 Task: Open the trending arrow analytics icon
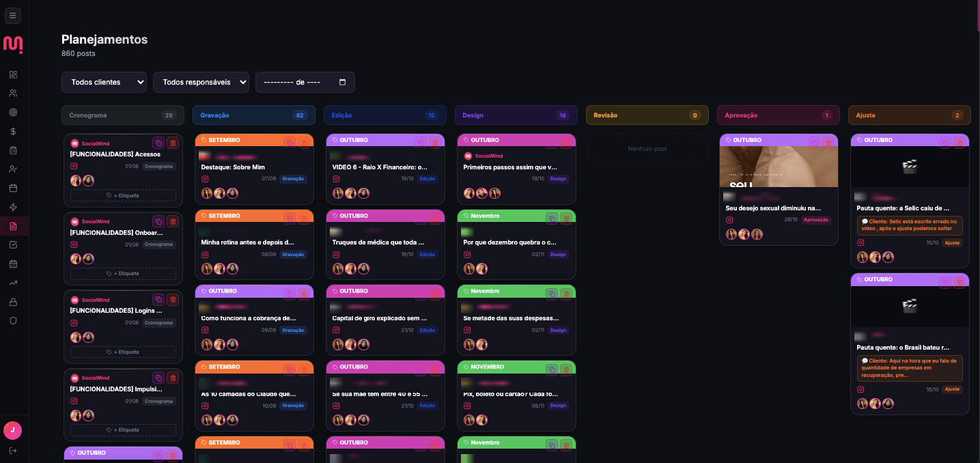coord(13,283)
